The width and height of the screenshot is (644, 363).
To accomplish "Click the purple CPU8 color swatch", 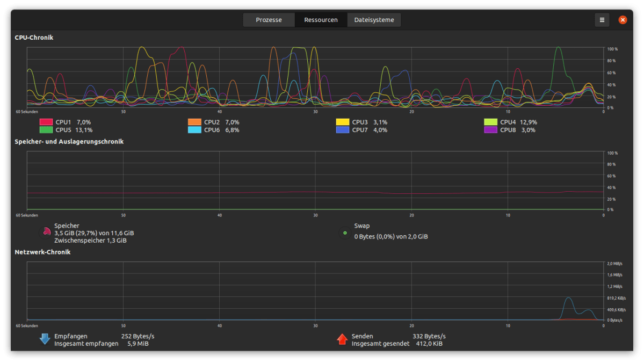I will click(490, 130).
